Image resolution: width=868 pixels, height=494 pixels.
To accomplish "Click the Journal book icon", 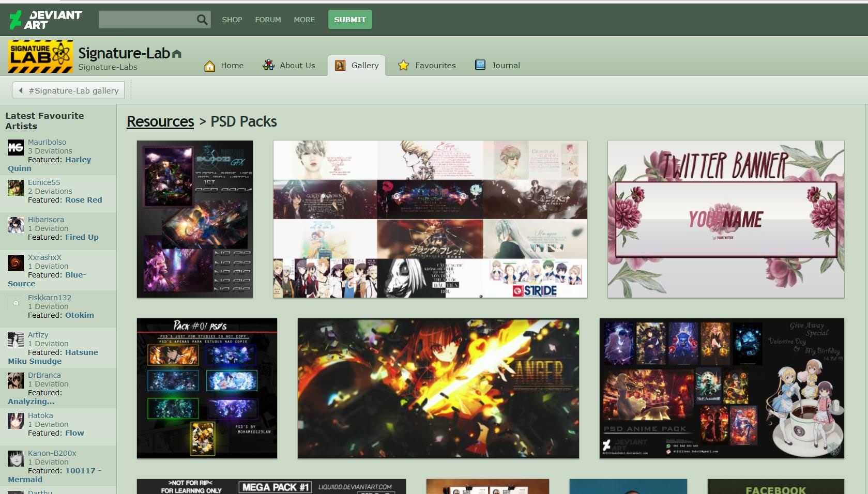I will click(x=480, y=65).
